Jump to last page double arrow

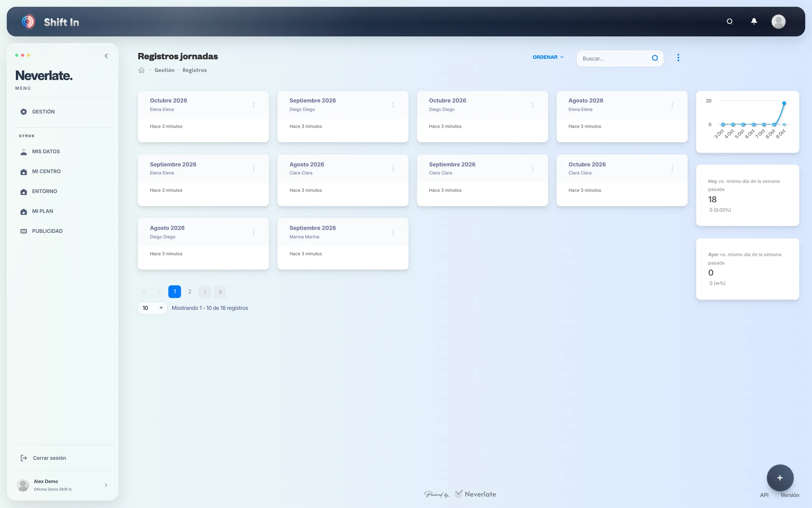220,292
